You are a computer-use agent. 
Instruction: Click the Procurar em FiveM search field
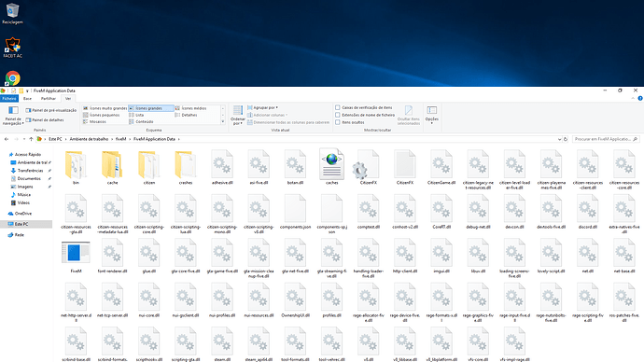(606, 139)
